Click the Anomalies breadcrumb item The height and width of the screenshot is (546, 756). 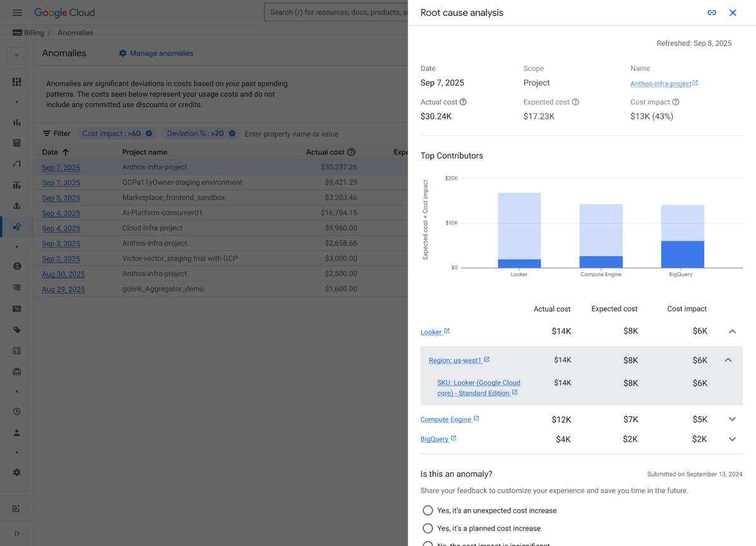click(x=75, y=32)
